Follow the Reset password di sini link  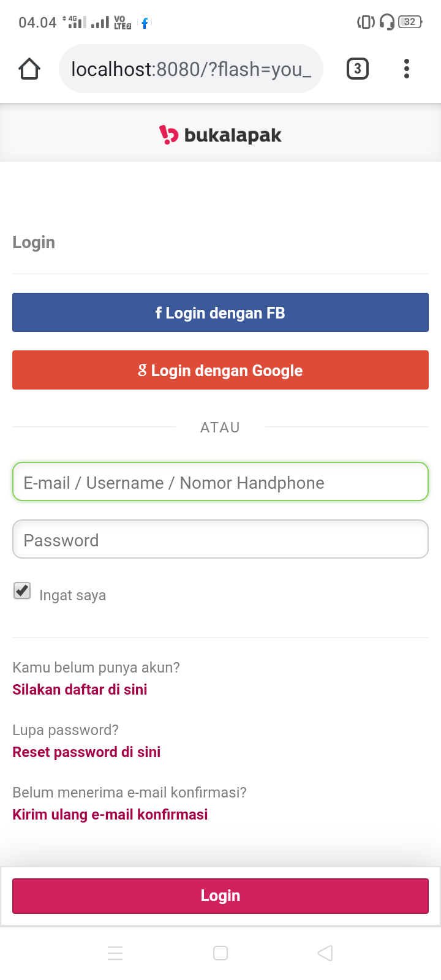tap(86, 752)
